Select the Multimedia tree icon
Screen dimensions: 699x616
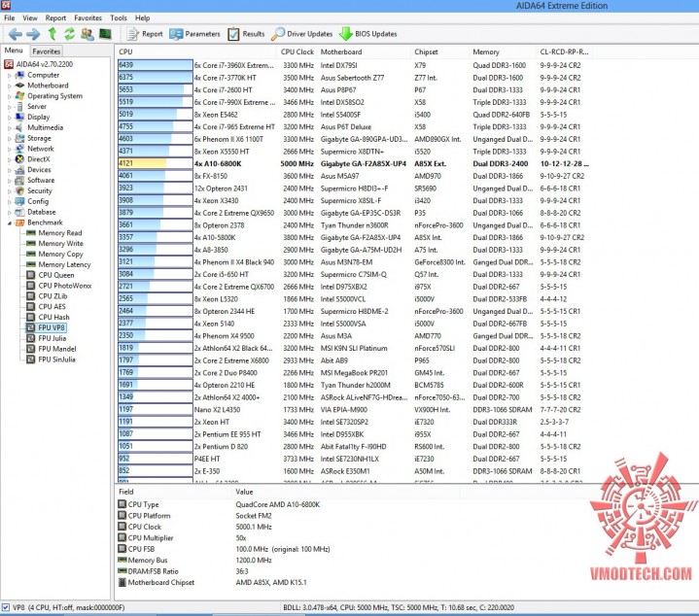click(19, 127)
